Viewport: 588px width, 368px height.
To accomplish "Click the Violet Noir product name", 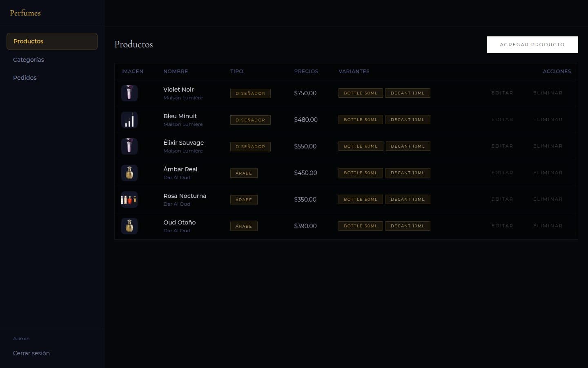I will (178, 90).
